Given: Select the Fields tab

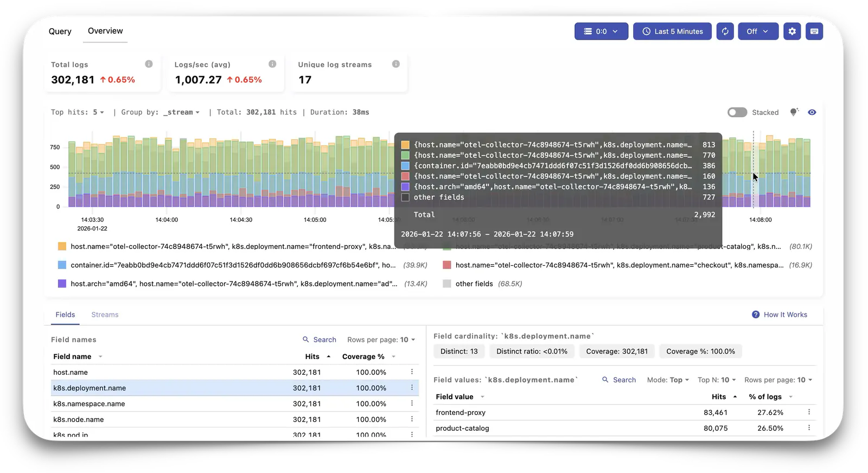Looking at the screenshot, I should click(x=65, y=315).
